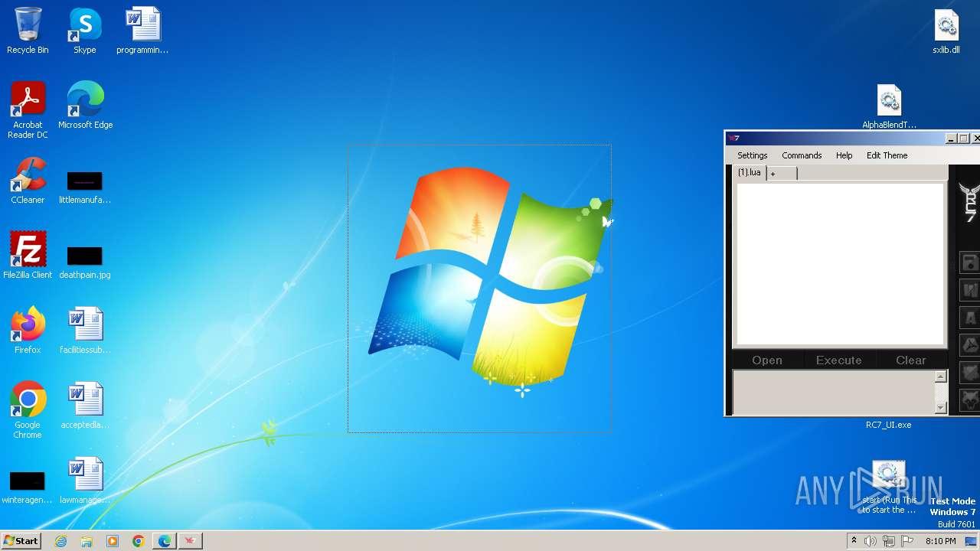The width and height of the screenshot is (980, 551).
Task: Open Chrome from the taskbar
Action: (x=139, y=541)
